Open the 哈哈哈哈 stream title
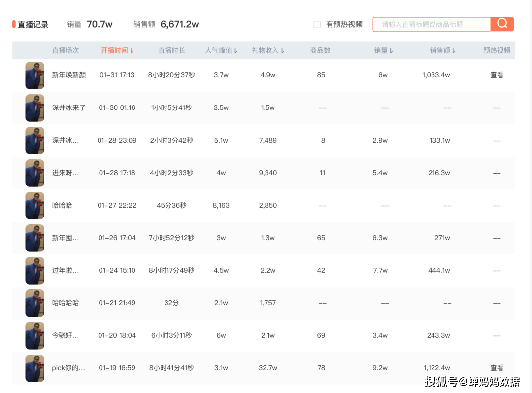The width and height of the screenshot is (532, 393). pyautogui.click(x=66, y=303)
